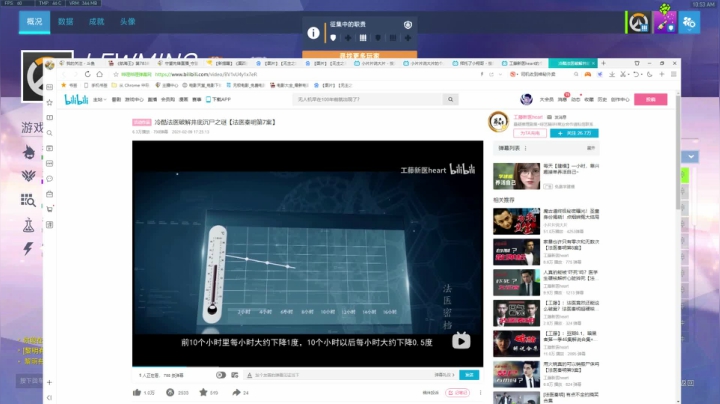The width and height of the screenshot is (720, 404).
Task: Open a new browser tab
Action: point(603,63)
